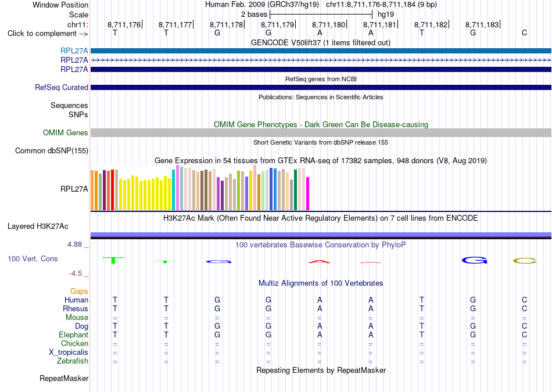Click '100 vertebrates Basewise Conservation by PhyloP' title

pyautogui.click(x=321, y=244)
